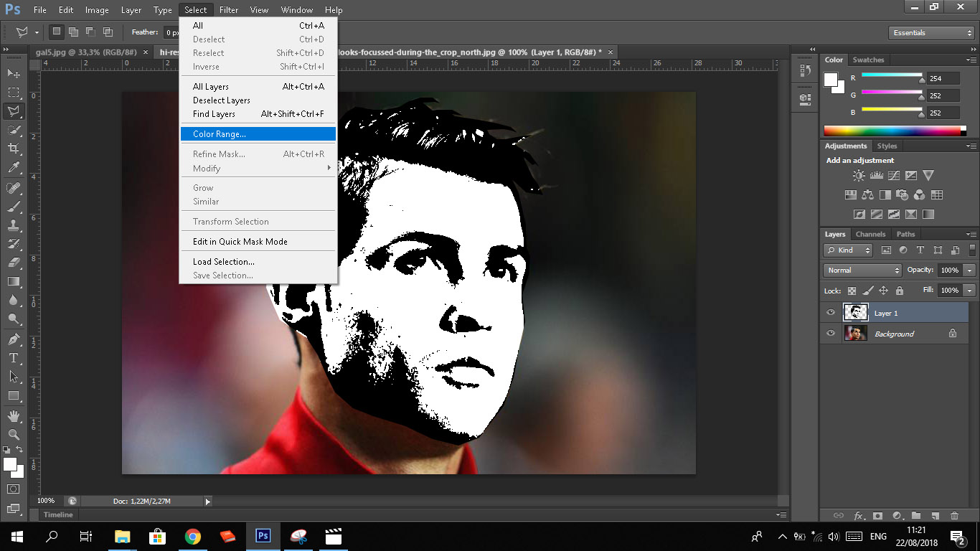Select the Crop tool
Screen dimensions: 980x551
pyautogui.click(x=14, y=149)
